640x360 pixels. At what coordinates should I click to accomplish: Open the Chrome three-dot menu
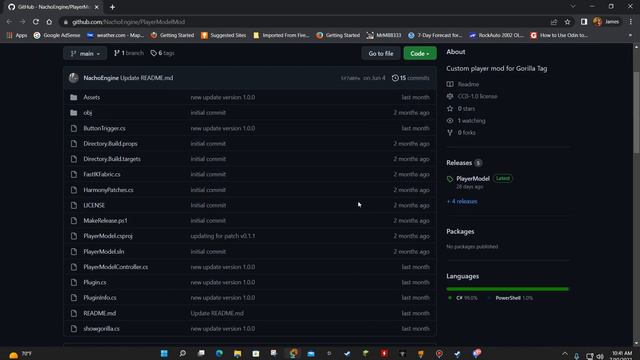[x=631, y=22]
